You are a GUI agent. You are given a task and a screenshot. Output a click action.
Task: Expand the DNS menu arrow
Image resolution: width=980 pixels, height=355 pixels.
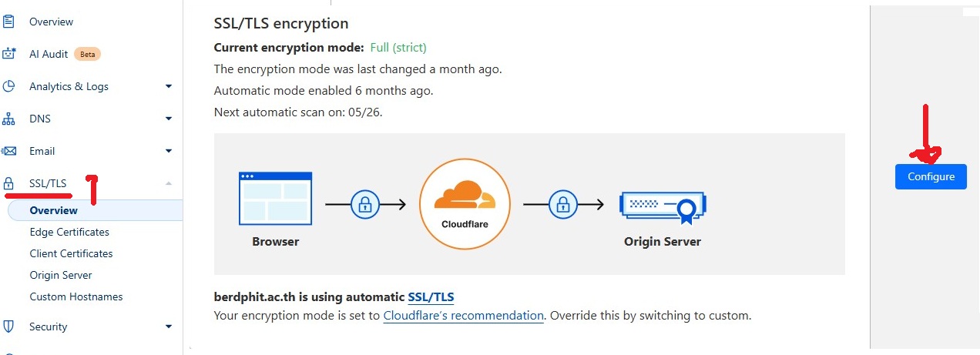(x=169, y=119)
